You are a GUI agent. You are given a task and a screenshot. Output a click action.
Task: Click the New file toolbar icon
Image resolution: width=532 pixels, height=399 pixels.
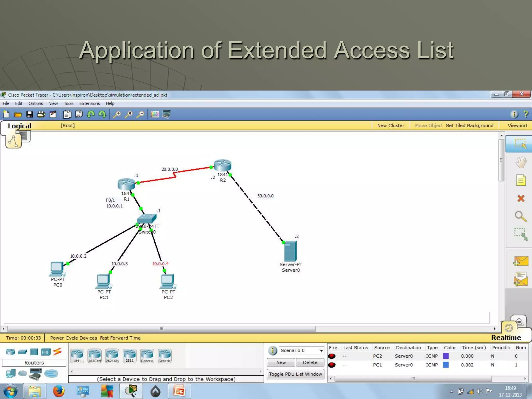click(x=6, y=114)
